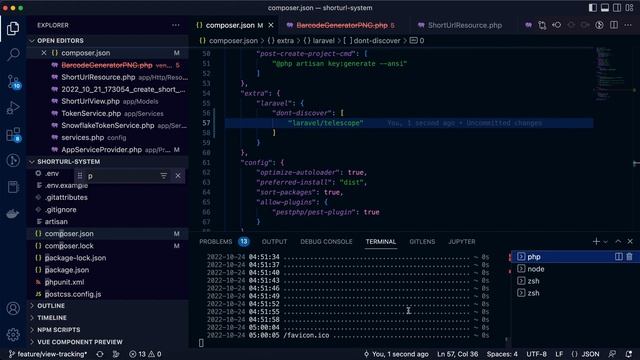Open the new terminal dropdown arrow
This screenshot has width=640, height=360.
coord(605,242)
